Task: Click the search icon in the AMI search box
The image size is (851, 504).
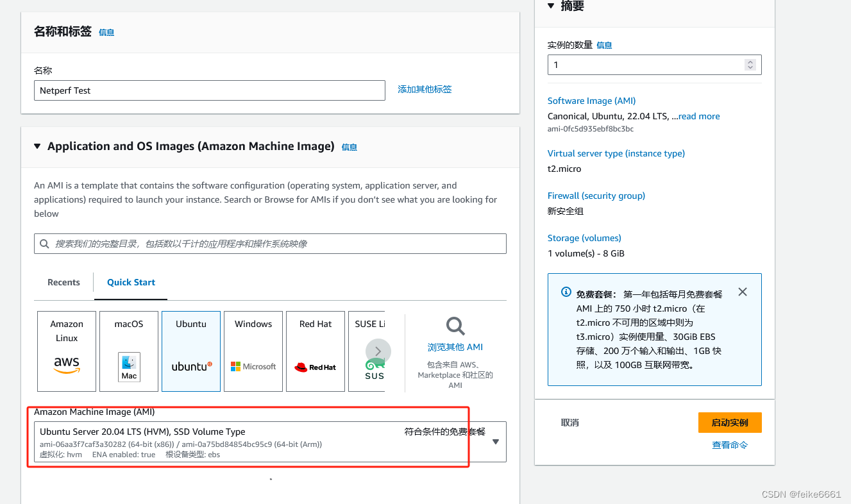Action: point(44,244)
